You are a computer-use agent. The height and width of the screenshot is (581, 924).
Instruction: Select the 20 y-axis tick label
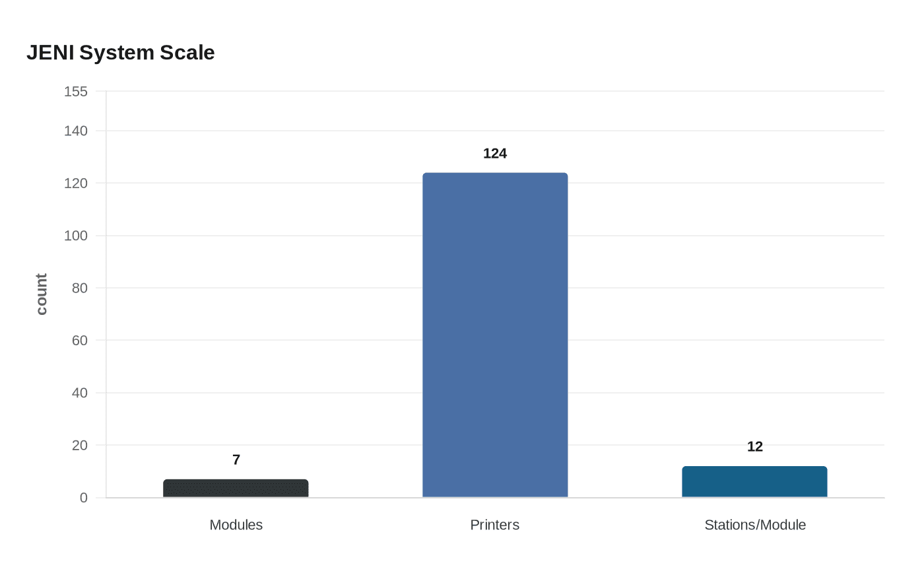(80, 446)
